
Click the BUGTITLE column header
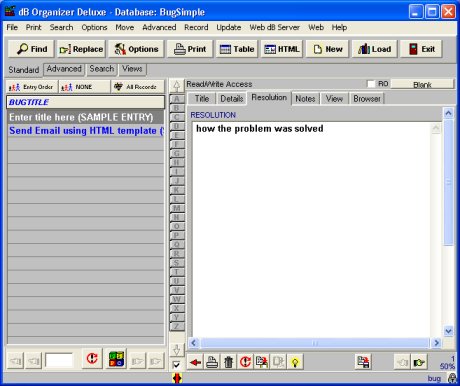85,102
